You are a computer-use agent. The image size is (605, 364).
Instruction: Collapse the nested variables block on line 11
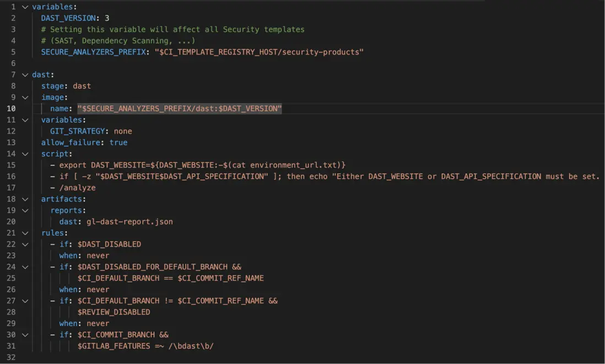[x=25, y=120]
